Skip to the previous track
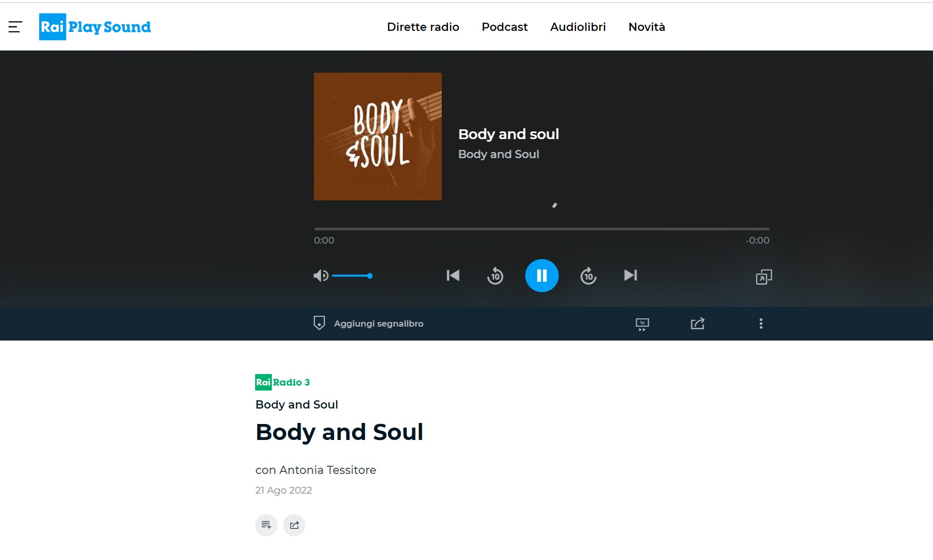 (x=453, y=276)
